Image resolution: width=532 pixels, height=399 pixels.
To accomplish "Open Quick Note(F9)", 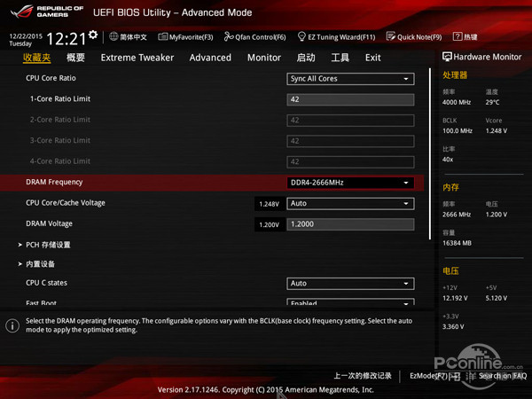I will click(414, 37).
